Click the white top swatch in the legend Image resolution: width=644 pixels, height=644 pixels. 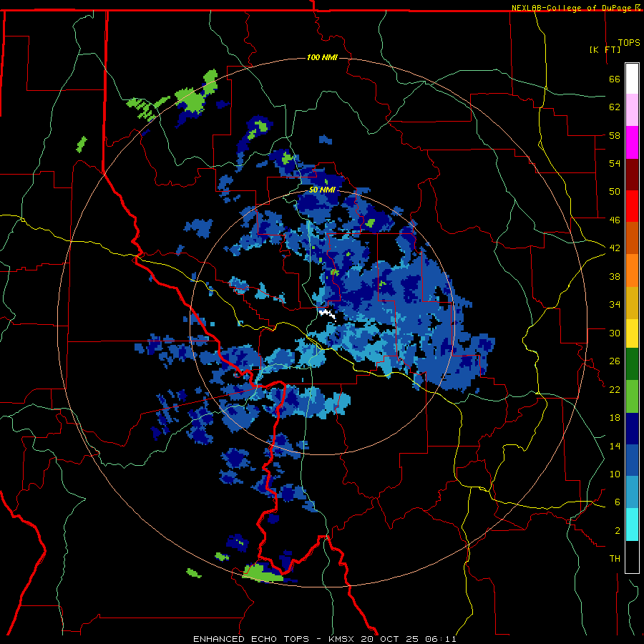pos(632,79)
